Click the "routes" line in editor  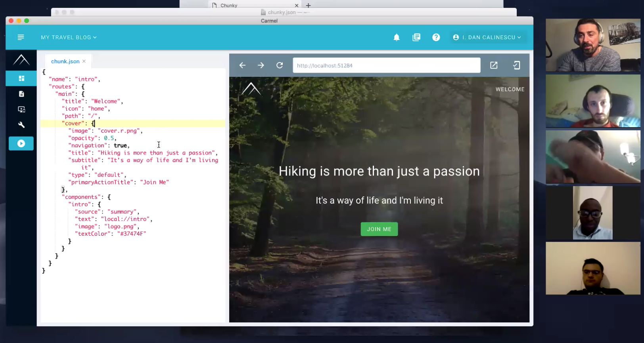pos(67,87)
